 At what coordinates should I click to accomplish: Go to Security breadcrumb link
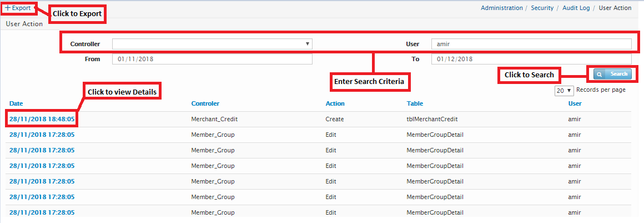coord(542,8)
